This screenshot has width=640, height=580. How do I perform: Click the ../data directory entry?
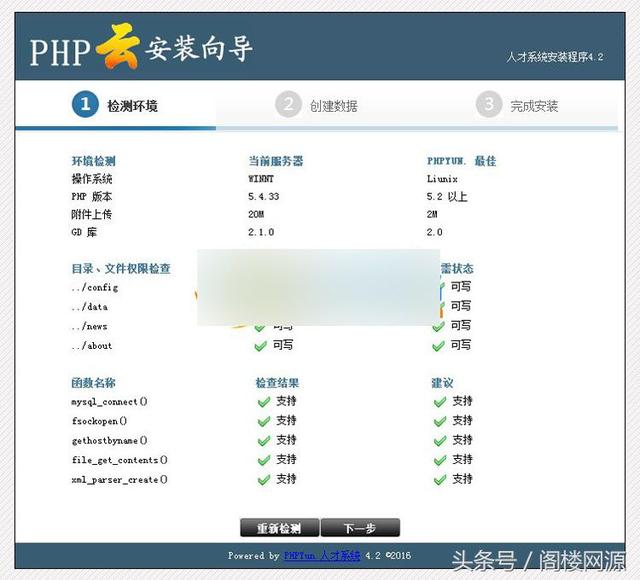(x=89, y=307)
